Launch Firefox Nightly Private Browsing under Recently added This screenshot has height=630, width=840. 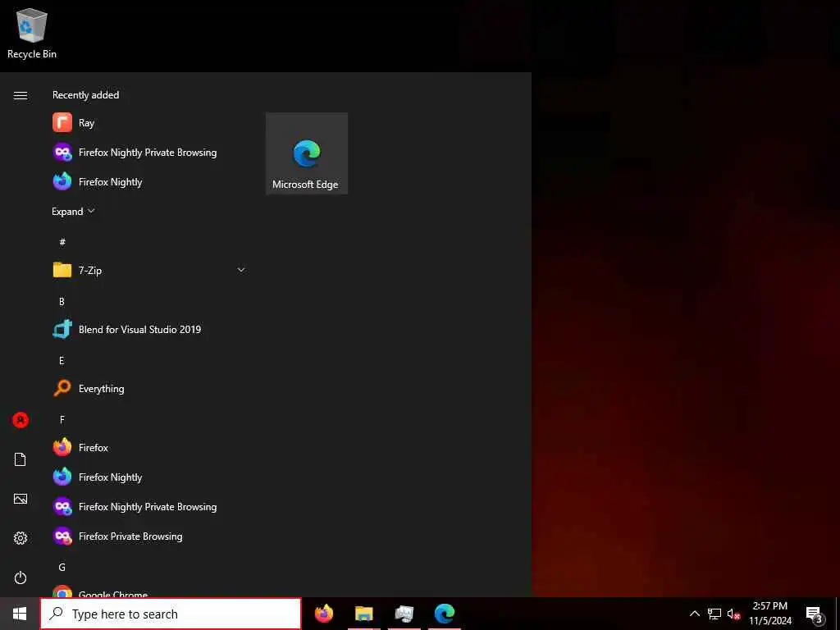click(149, 152)
